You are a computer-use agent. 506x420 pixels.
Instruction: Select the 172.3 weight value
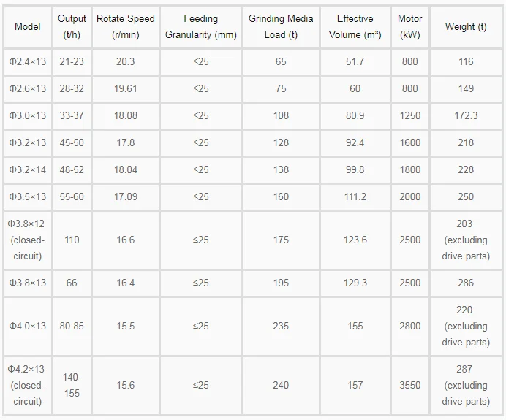466,115
